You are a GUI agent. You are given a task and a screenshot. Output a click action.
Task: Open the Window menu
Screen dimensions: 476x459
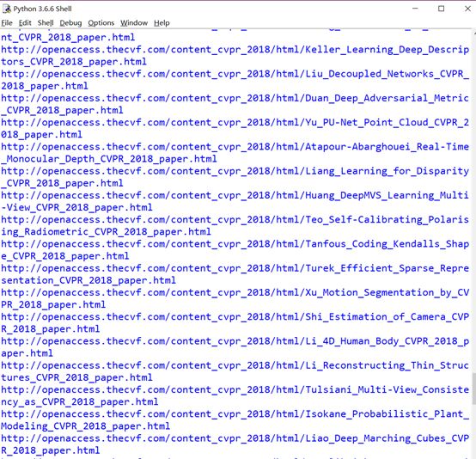click(134, 23)
